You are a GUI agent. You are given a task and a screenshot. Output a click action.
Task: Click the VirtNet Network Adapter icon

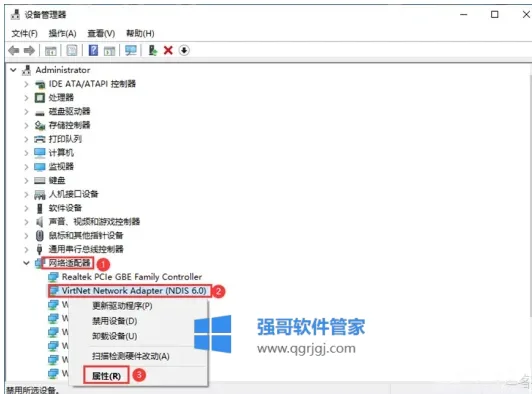coord(54,291)
